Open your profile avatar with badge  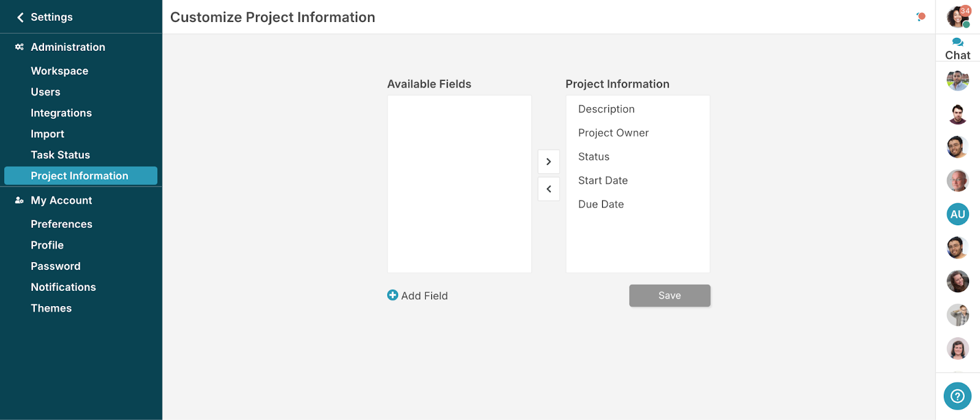957,17
